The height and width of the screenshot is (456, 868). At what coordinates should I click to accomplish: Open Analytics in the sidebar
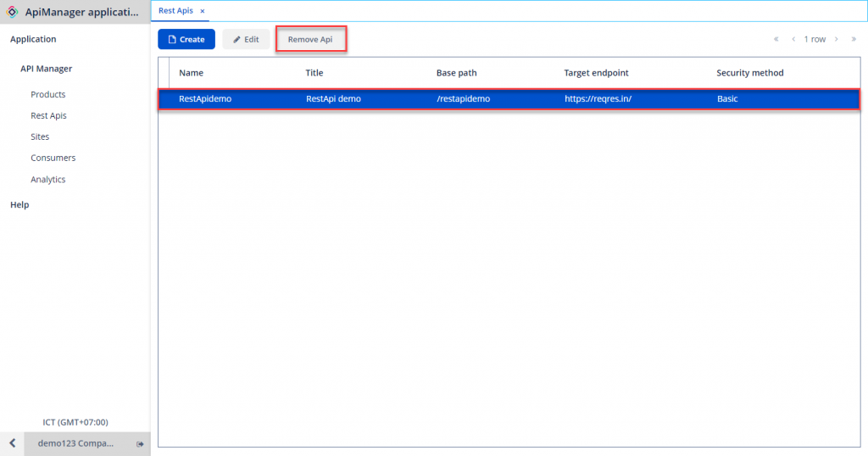click(x=48, y=180)
